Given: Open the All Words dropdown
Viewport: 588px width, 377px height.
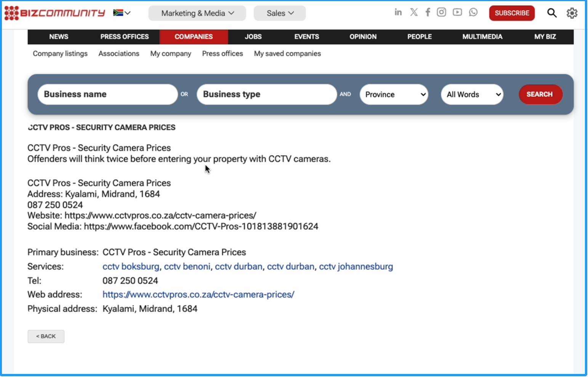Looking at the screenshot, I should click(472, 94).
